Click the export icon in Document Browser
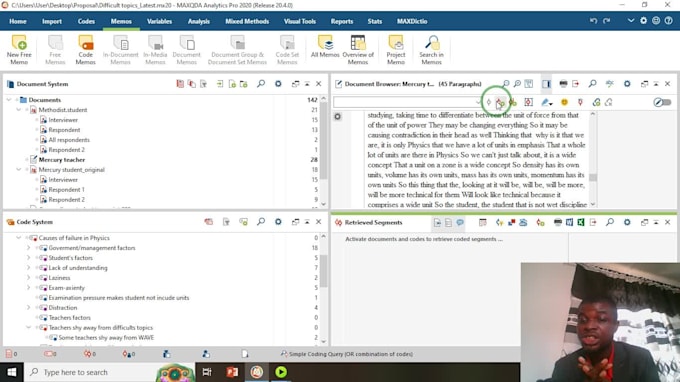The image size is (680, 382). (x=575, y=84)
